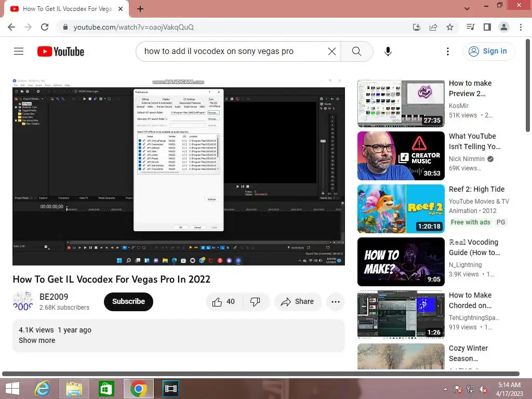Open N_Lightning channel link
The height and width of the screenshot is (399, 532).
pos(465,264)
